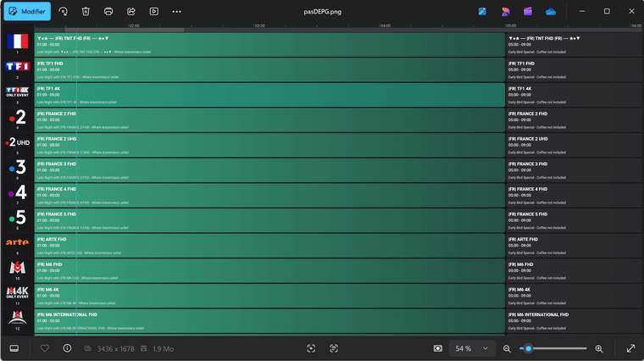Click the Modifier edit button
This screenshot has height=361, width=644.
pyautogui.click(x=26, y=12)
